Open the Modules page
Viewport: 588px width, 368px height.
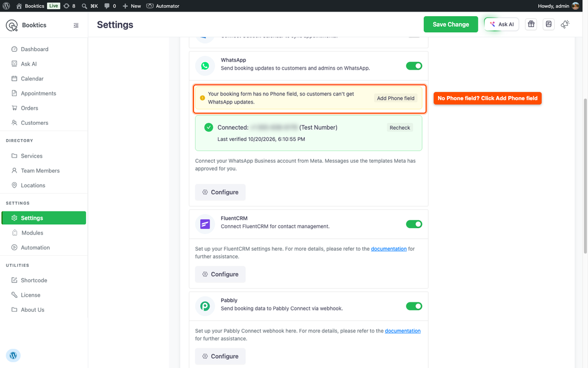point(32,233)
